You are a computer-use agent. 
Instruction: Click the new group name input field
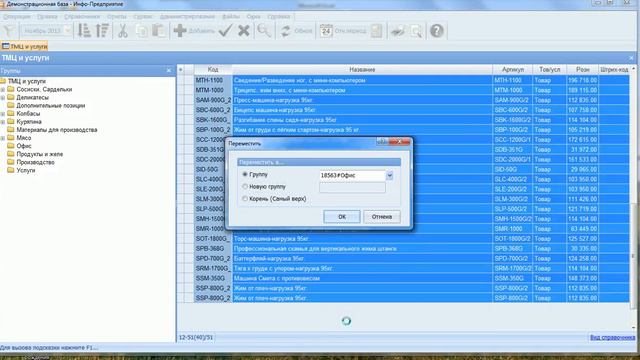click(352, 188)
